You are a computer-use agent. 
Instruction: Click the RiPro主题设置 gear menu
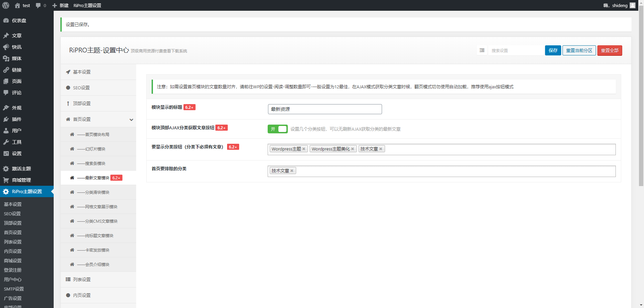point(27,191)
